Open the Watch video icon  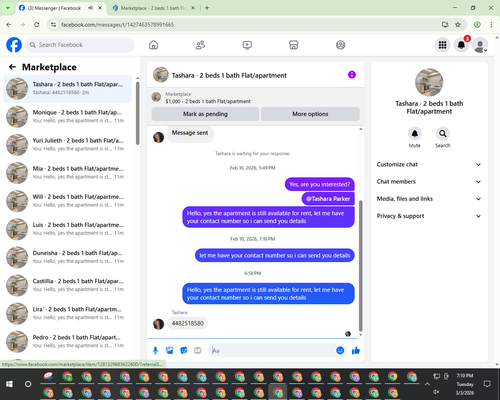pyautogui.click(x=247, y=45)
